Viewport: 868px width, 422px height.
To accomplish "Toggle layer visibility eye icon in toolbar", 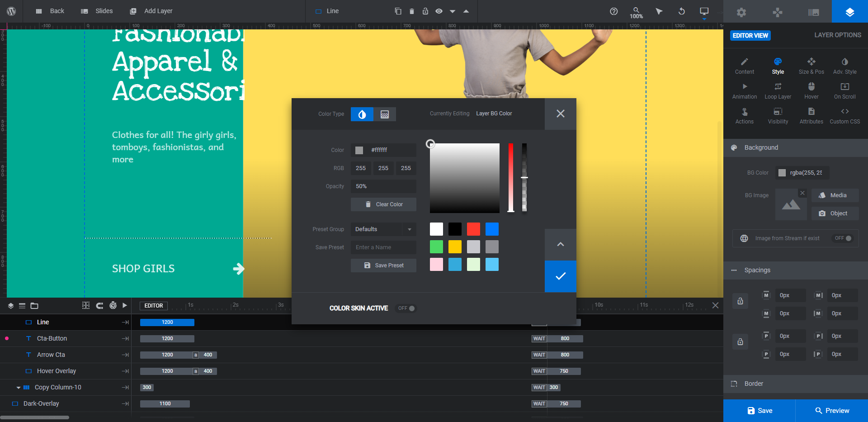I will tap(439, 11).
